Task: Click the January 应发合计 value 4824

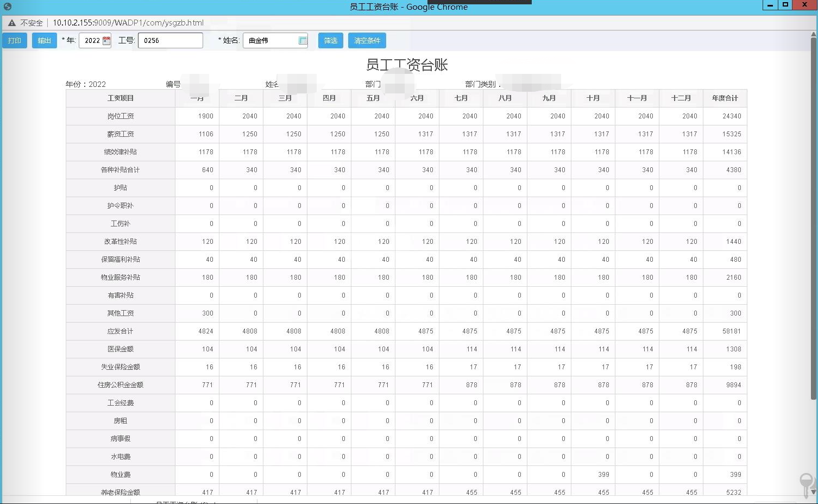Action: pyautogui.click(x=206, y=331)
